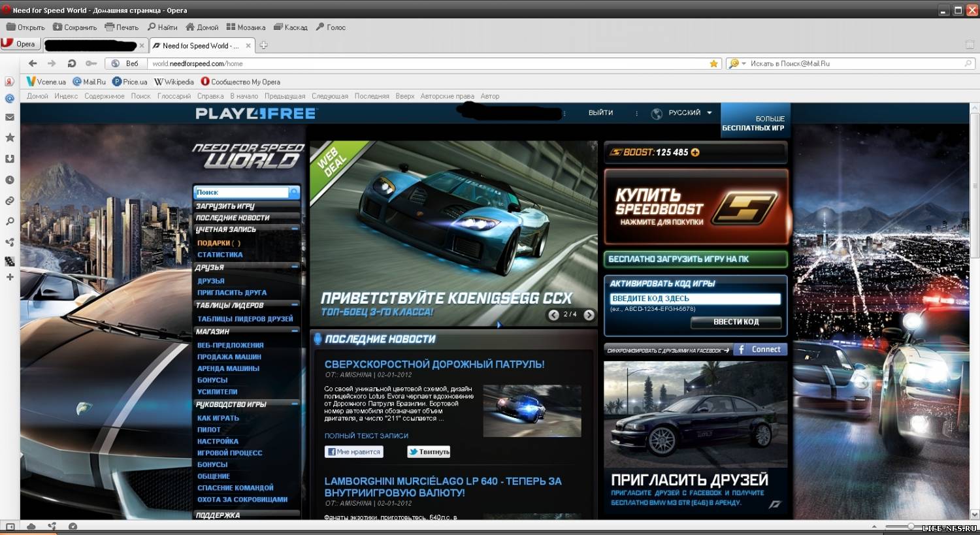This screenshot has height=535, width=980.
Task: Open the closed tabs trash icon
Action: tap(970, 44)
